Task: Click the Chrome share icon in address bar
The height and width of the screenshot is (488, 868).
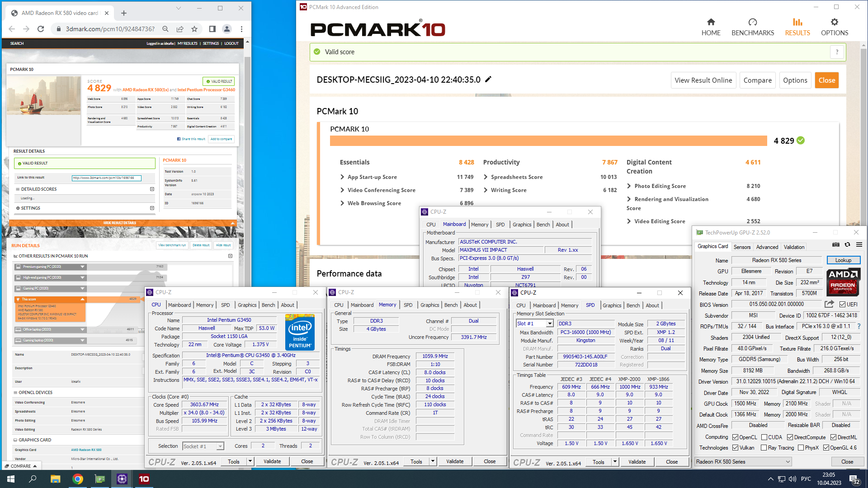Action: 180,29
